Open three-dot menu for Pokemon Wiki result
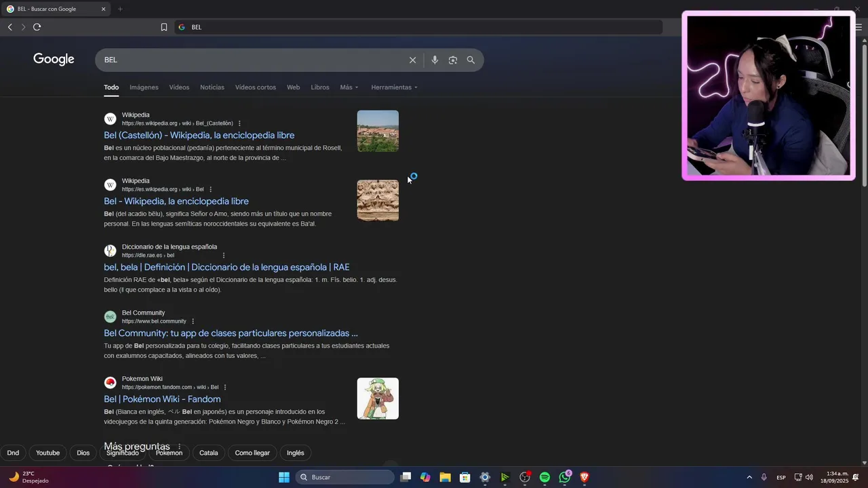 pos(225,387)
